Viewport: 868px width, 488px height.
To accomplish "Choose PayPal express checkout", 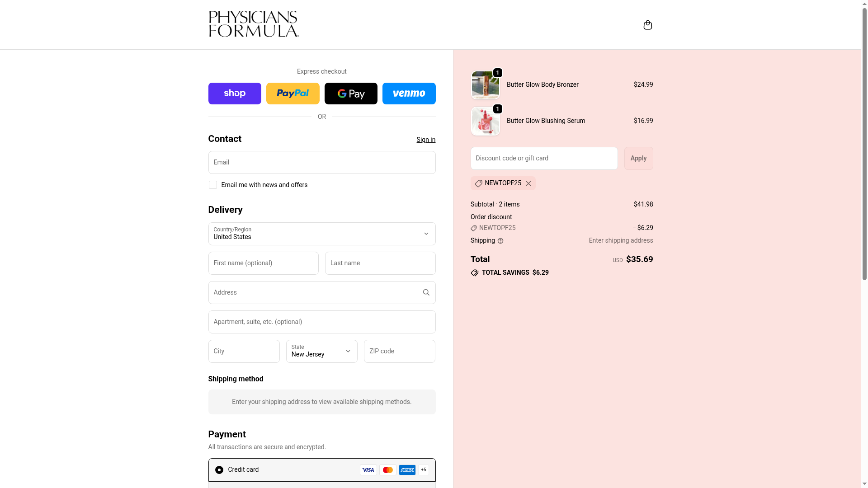I will 292,94.
